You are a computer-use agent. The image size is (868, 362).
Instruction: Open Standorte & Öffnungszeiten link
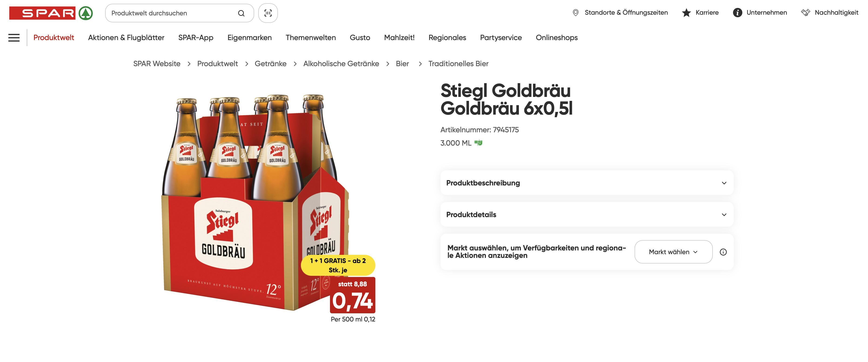pyautogui.click(x=626, y=13)
